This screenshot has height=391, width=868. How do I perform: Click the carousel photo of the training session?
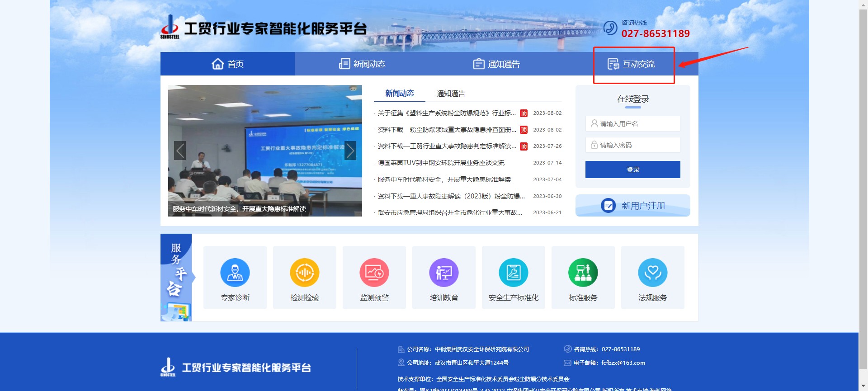(x=265, y=151)
